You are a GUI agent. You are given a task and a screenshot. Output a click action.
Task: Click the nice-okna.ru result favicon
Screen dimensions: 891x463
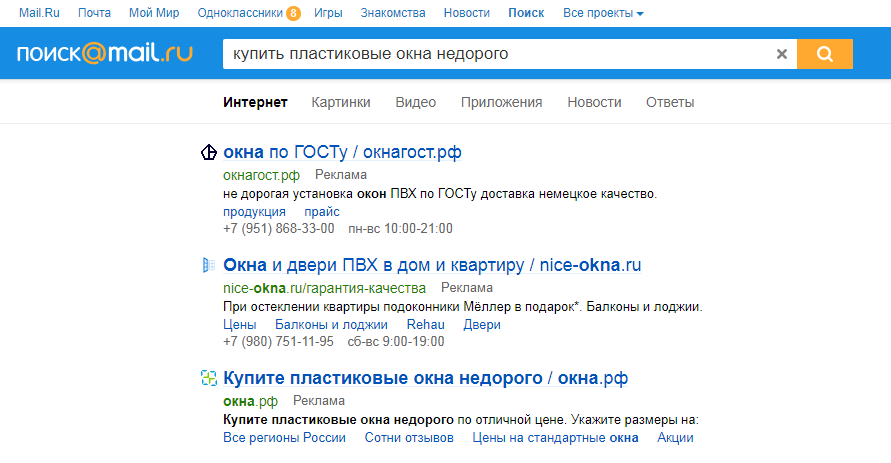pyautogui.click(x=209, y=265)
